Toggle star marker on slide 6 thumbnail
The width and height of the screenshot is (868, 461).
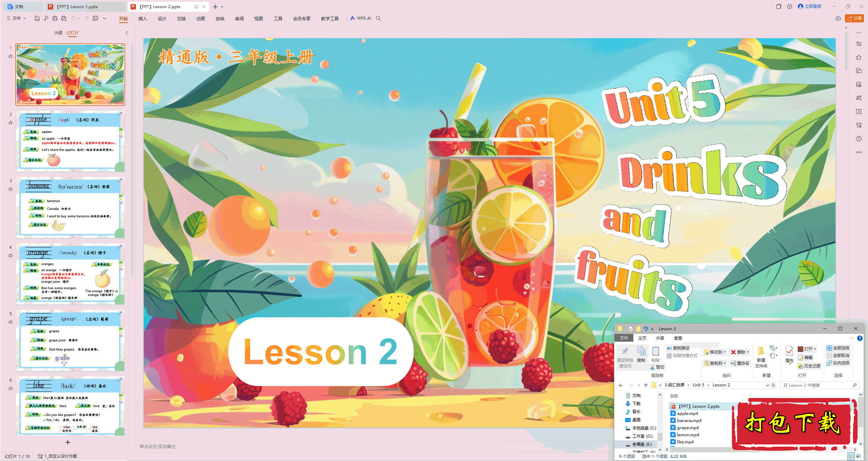[x=11, y=388]
